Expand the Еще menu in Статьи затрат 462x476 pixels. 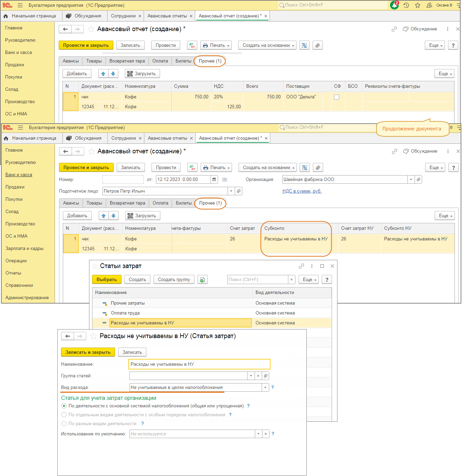pos(309,280)
